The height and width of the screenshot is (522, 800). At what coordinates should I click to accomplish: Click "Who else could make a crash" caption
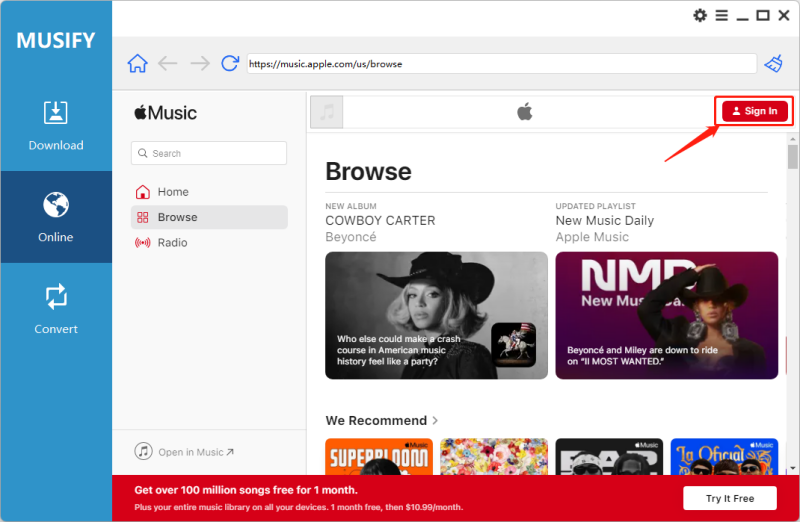click(x=398, y=350)
